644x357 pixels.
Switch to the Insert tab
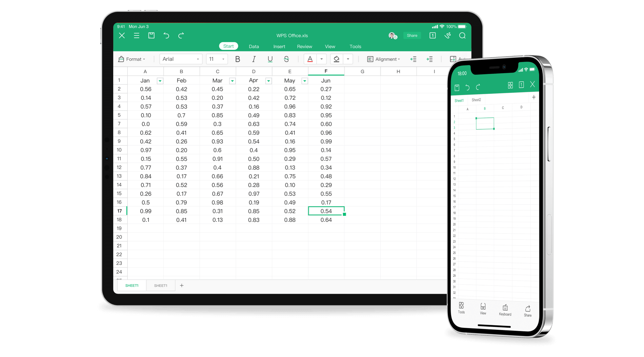tap(279, 46)
